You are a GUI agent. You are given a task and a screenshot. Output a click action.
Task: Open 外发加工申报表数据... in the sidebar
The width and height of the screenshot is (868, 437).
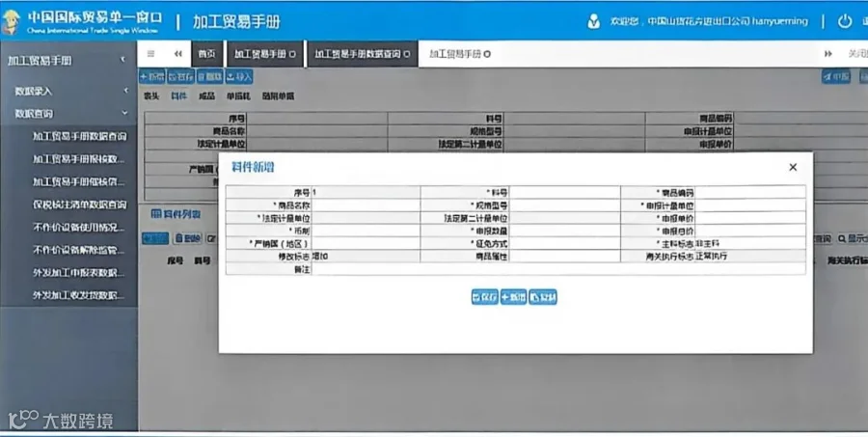(x=78, y=272)
